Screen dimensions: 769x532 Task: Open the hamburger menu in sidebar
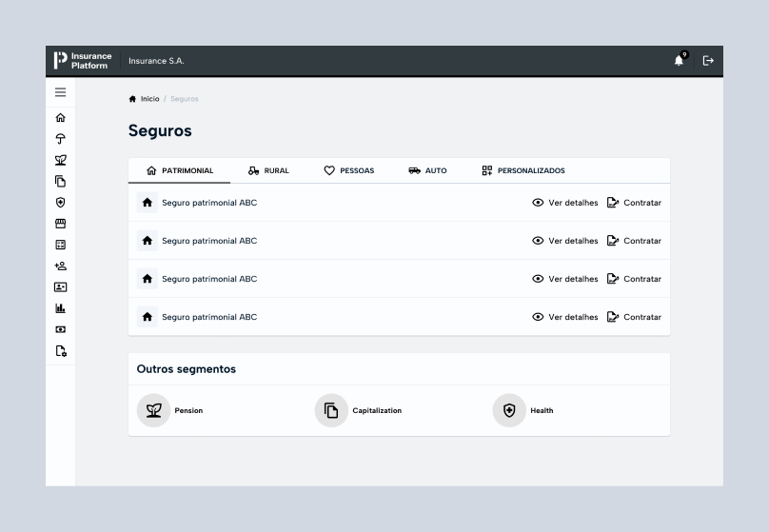[x=60, y=92]
